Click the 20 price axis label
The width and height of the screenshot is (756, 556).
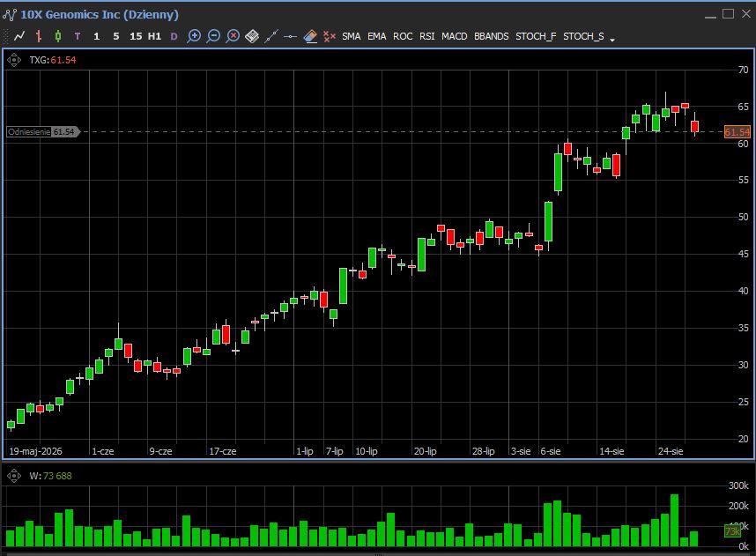[744, 439]
